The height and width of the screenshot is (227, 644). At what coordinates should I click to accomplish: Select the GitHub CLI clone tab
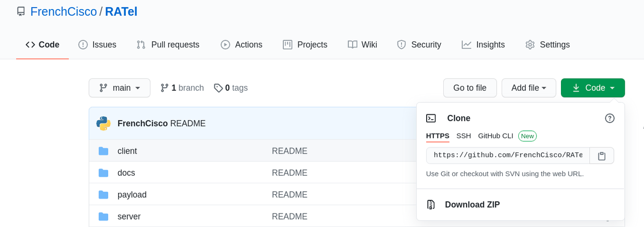click(496, 136)
